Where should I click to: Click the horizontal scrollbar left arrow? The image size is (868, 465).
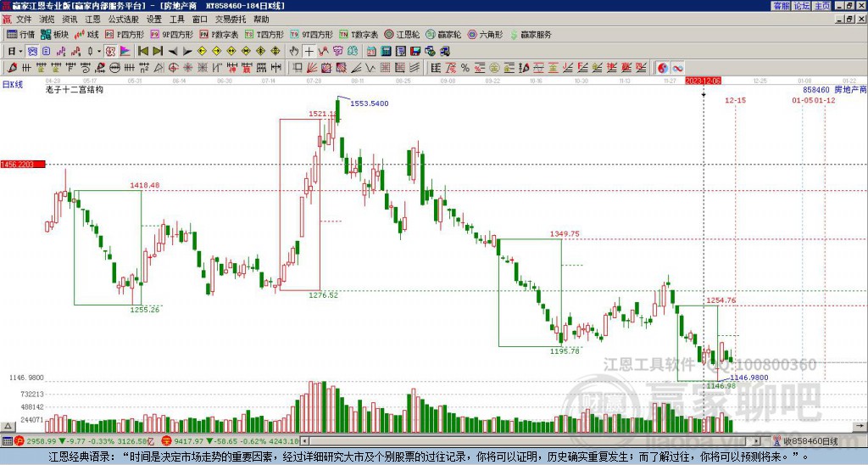point(304,441)
